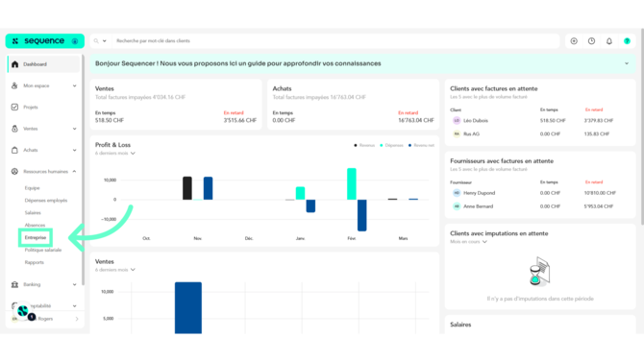This screenshot has height=362, width=644.
Task: Click the Ventes money bag icon
Action: point(14,129)
